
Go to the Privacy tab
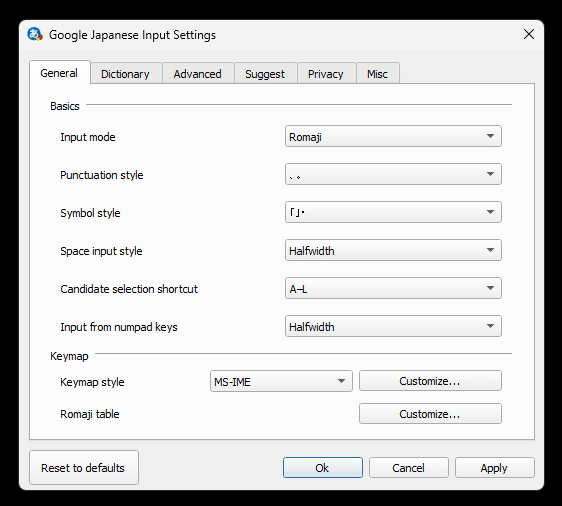[326, 73]
